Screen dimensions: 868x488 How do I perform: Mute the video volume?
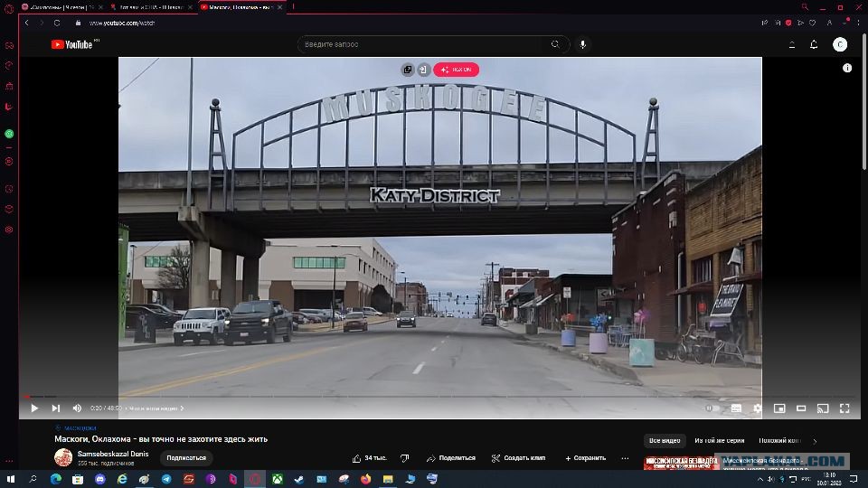tap(77, 408)
